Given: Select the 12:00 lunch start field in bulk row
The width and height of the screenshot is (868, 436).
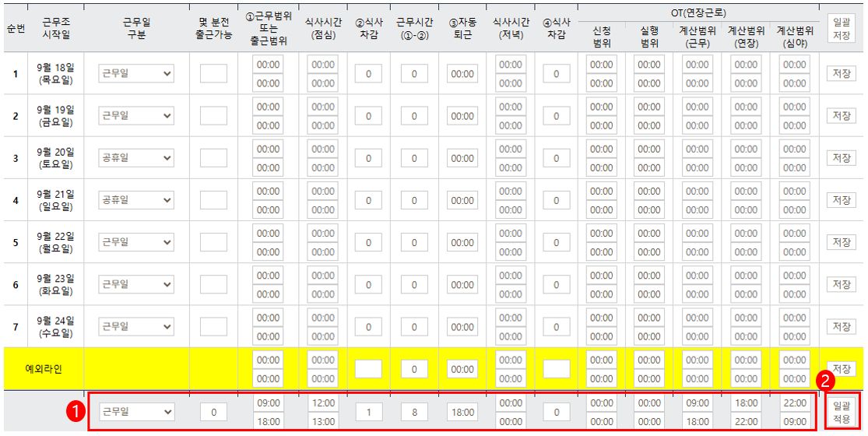Looking at the screenshot, I should click(323, 403).
